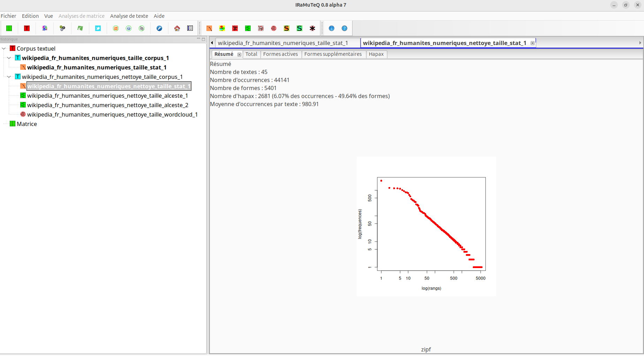
Task: Click the blue question mark help icon
Action: tap(344, 28)
